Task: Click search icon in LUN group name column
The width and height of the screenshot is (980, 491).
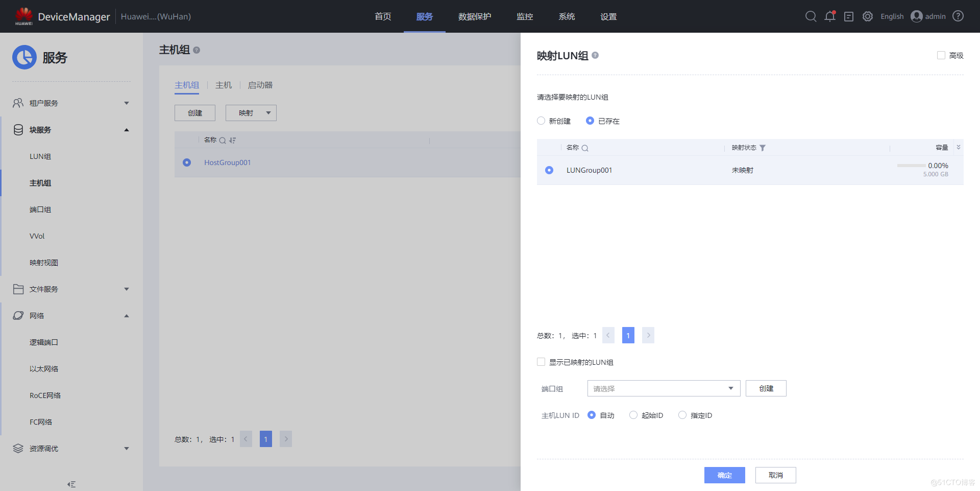Action: [585, 148]
